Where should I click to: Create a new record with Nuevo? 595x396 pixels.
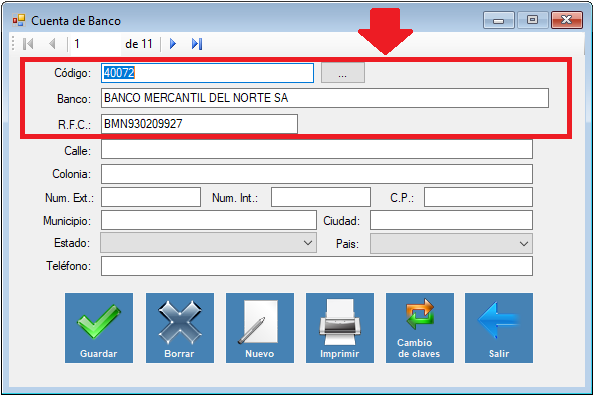[260, 328]
